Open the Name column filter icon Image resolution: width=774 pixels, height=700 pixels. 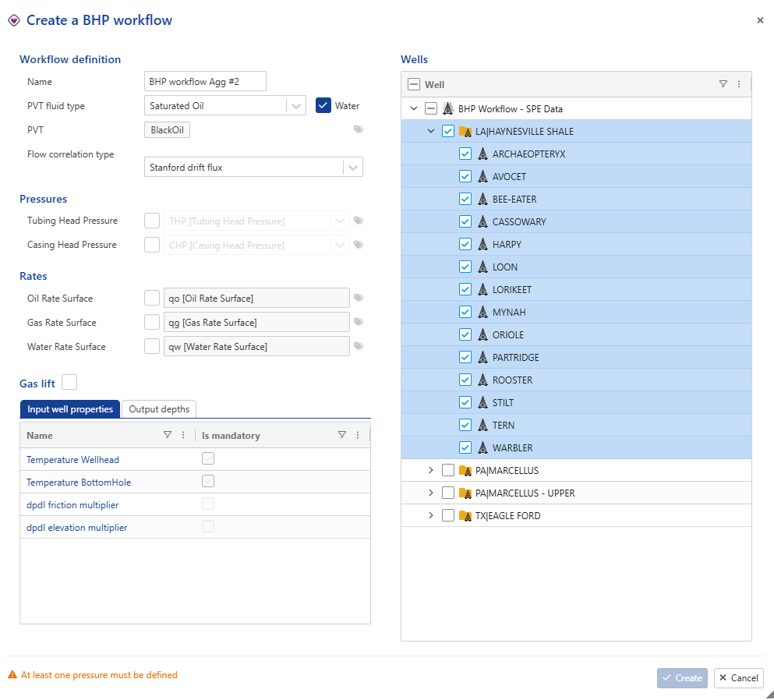coord(168,435)
